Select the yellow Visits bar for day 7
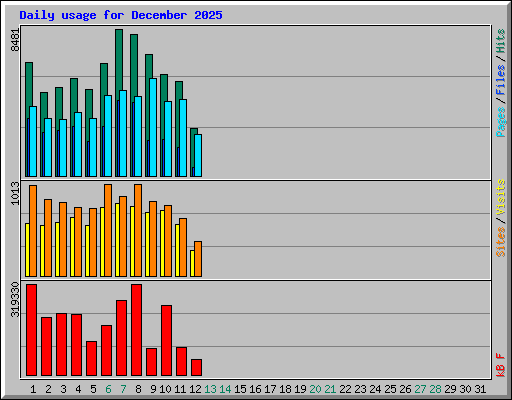Viewport: 512px width, 400px height. (117, 240)
